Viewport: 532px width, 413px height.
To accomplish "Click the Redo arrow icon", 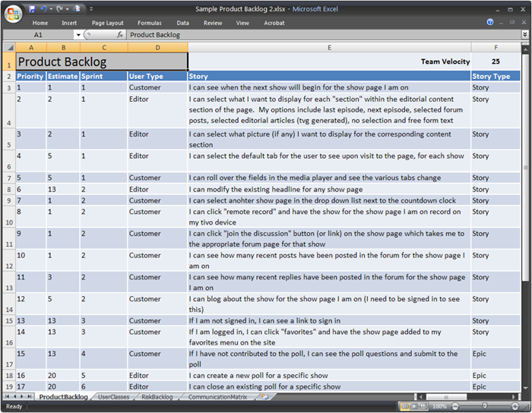I will 60,9.
